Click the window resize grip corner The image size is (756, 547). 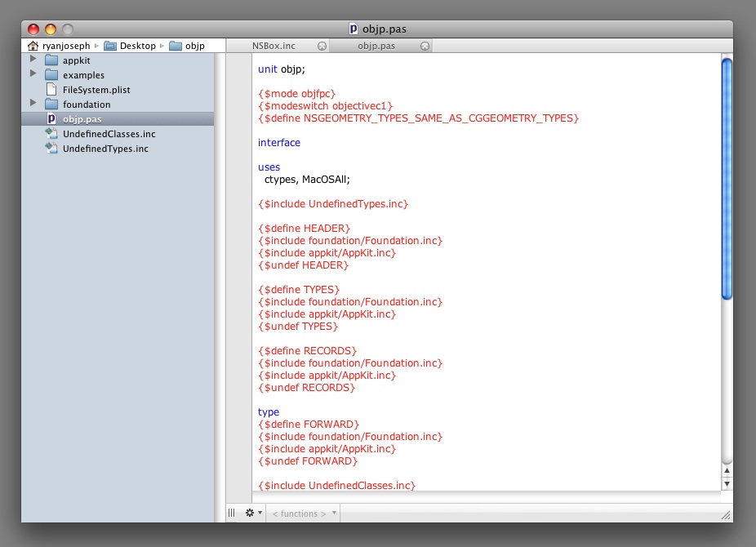pyautogui.click(x=726, y=514)
